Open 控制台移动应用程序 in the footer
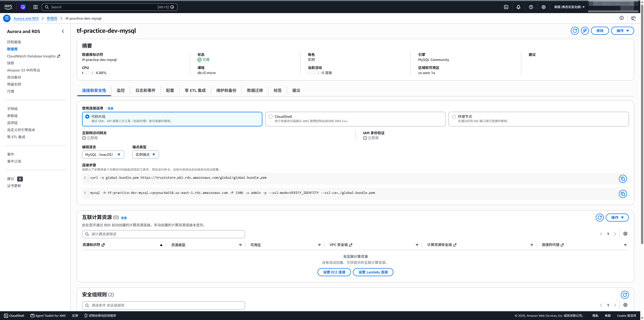644x320 pixels. point(100,316)
